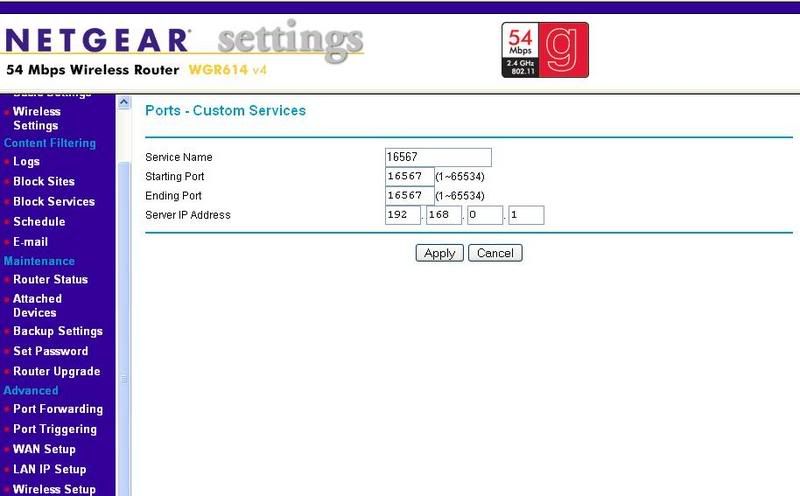Click the Cancel button
800x496 pixels.
pos(495,253)
